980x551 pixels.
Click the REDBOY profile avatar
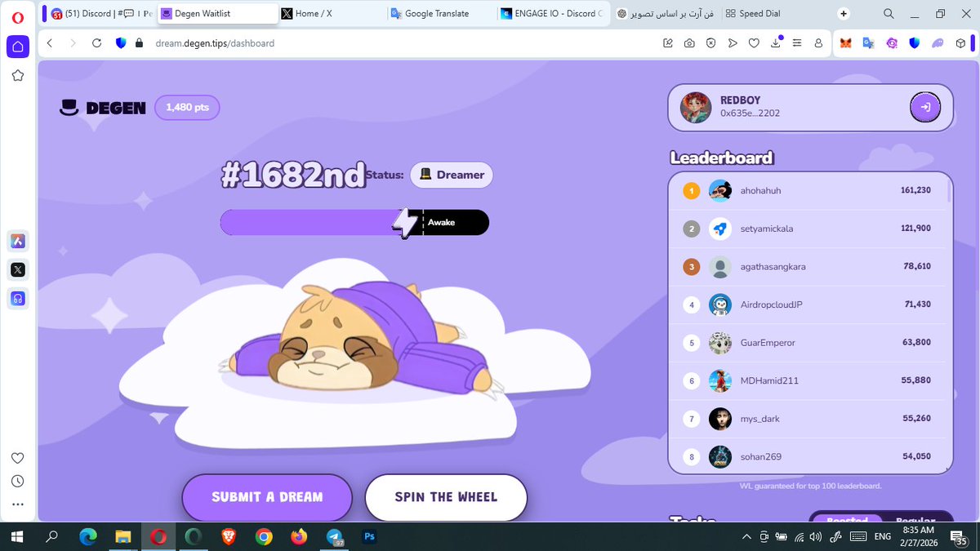point(697,107)
